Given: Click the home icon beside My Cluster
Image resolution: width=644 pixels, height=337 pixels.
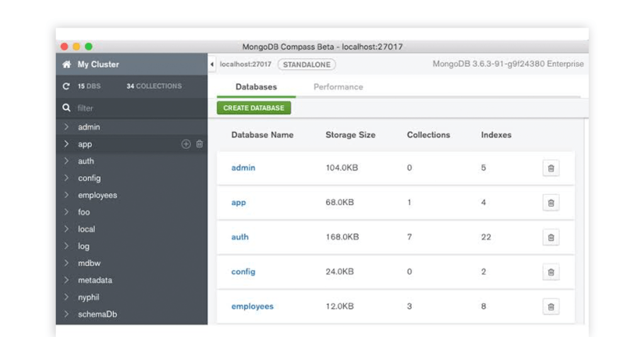Looking at the screenshot, I should [x=67, y=64].
